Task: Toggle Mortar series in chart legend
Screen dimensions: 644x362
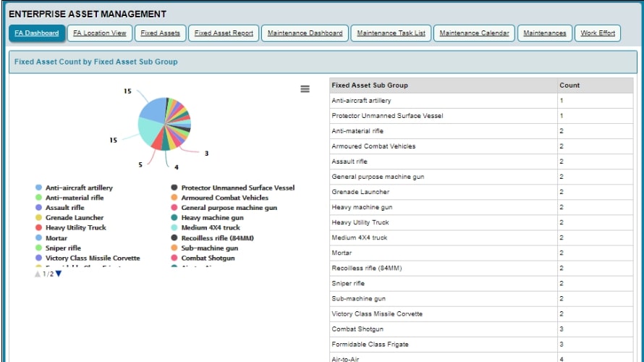Action: 56,238
